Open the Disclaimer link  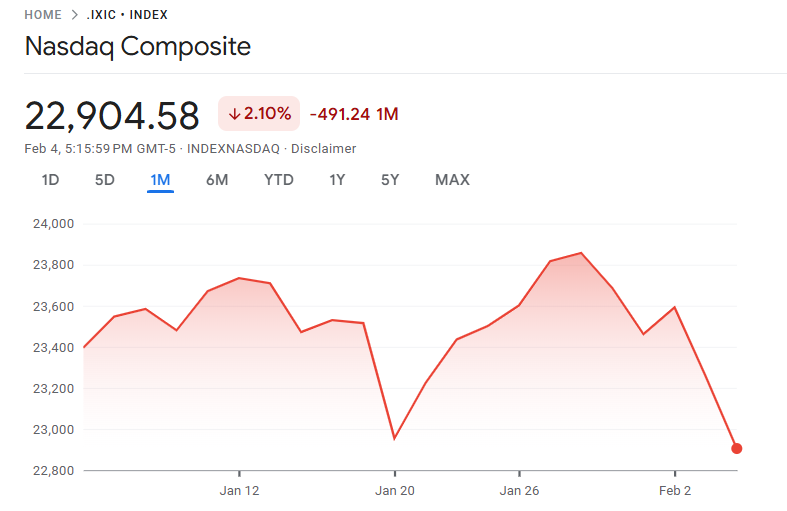click(x=324, y=149)
